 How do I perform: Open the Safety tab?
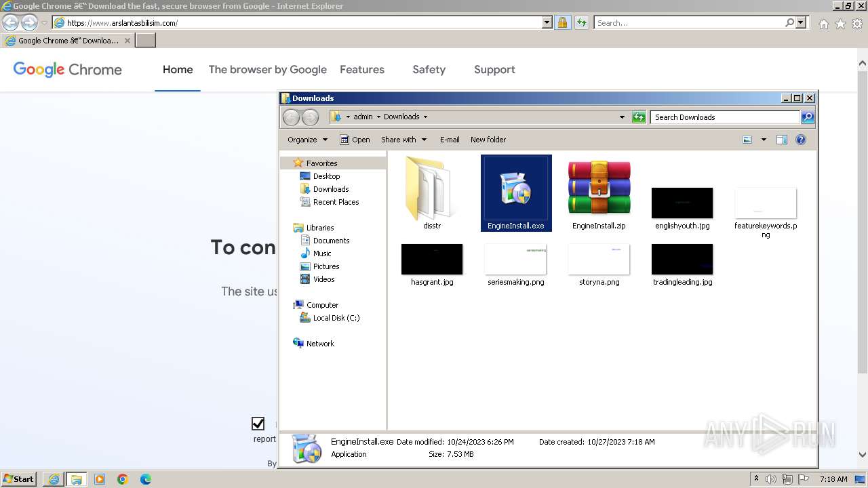click(429, 70)
